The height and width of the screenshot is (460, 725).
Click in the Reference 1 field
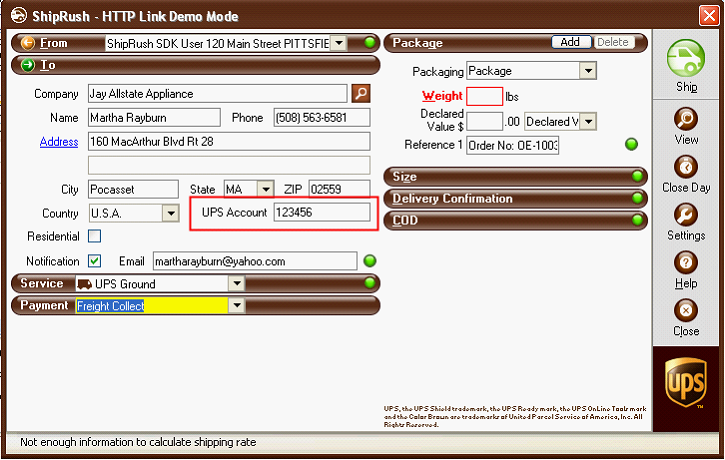click(512, 145)
